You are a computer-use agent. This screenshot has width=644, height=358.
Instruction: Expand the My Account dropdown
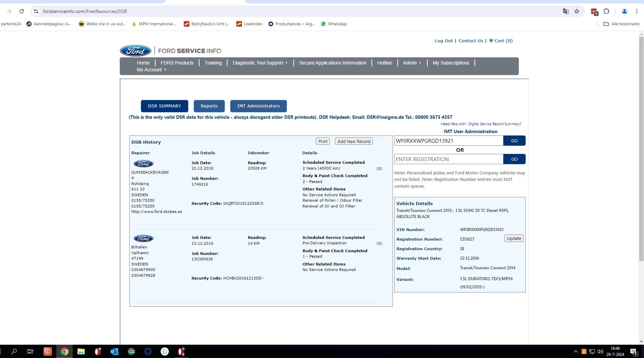151,70
